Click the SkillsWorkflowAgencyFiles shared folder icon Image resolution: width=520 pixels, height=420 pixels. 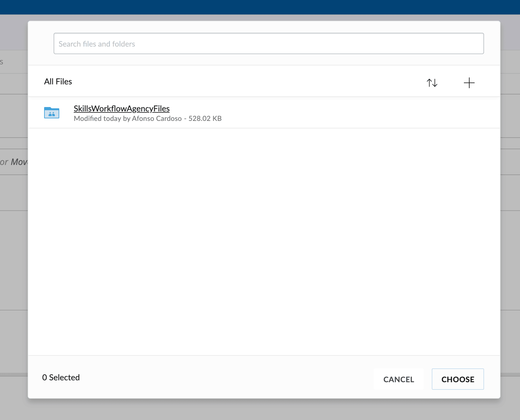52,113
